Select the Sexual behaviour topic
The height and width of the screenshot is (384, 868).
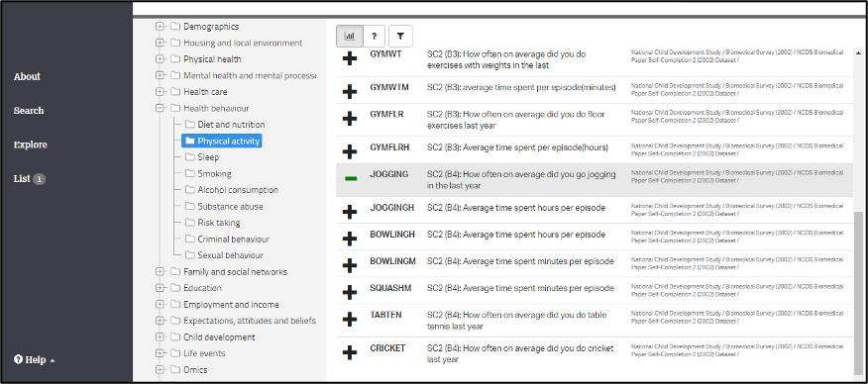[x=230, y=255]
